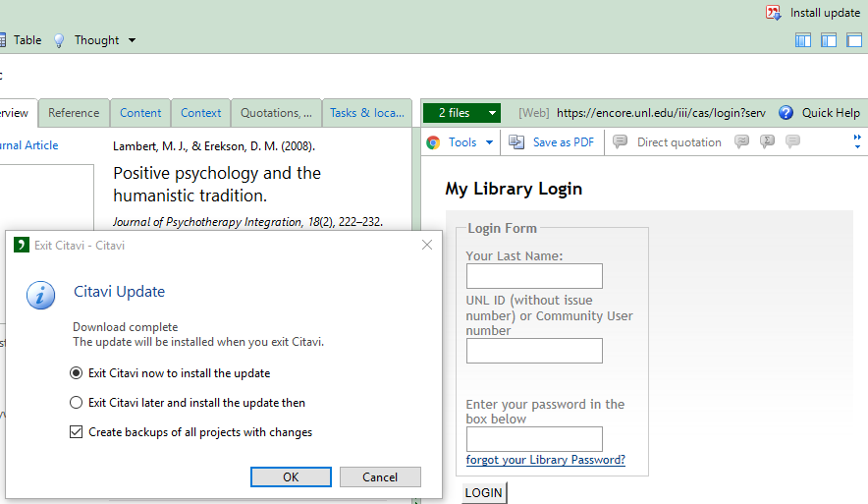Image resolution: width=868 pixels, height=504 pixels.
Task: Open the Tasks & locations tab
Action: (x=367, y=113)
